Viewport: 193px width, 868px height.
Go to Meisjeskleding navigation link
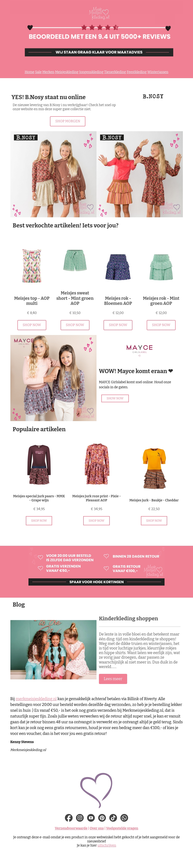coord(67,72)
